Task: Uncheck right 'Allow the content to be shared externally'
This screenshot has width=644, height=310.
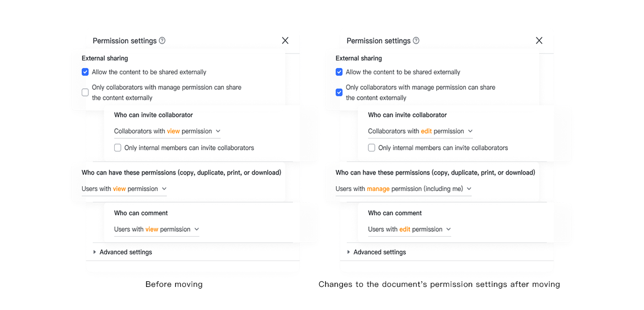Action: point(339,72)
